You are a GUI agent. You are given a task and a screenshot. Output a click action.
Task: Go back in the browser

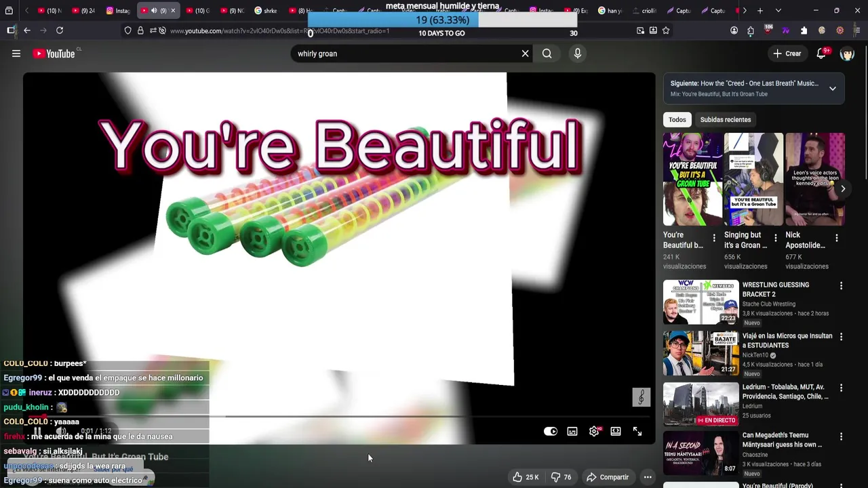27,30
